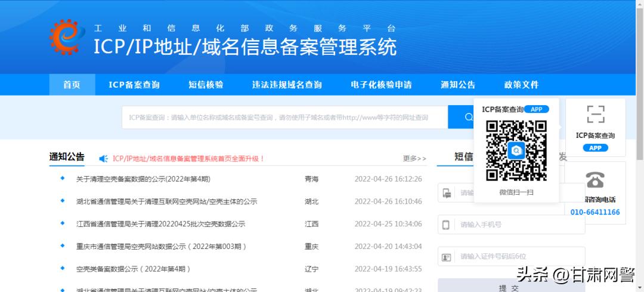
Task: Focus the 请输入证件号码后6位 field
Action: pos(512,257)
